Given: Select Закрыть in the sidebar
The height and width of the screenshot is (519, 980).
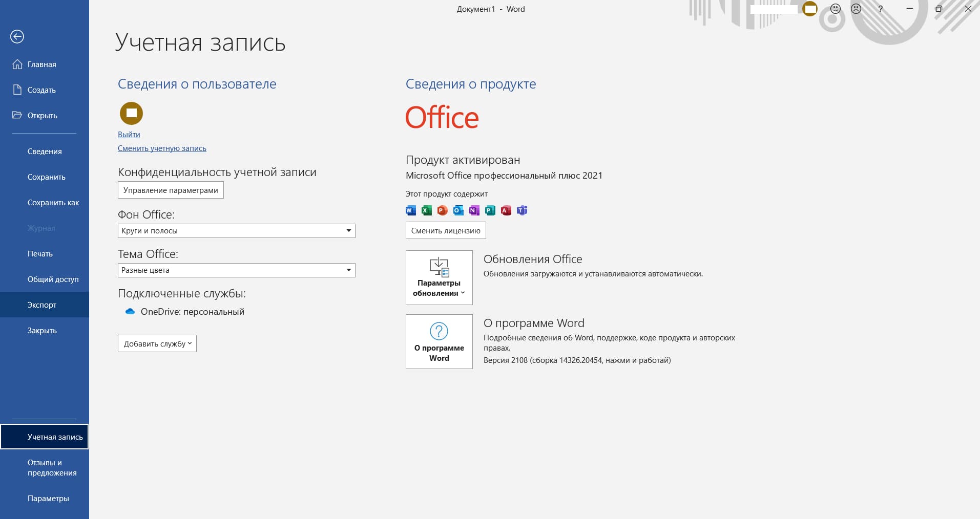Looking at the screenshot, I should point(45,331).
